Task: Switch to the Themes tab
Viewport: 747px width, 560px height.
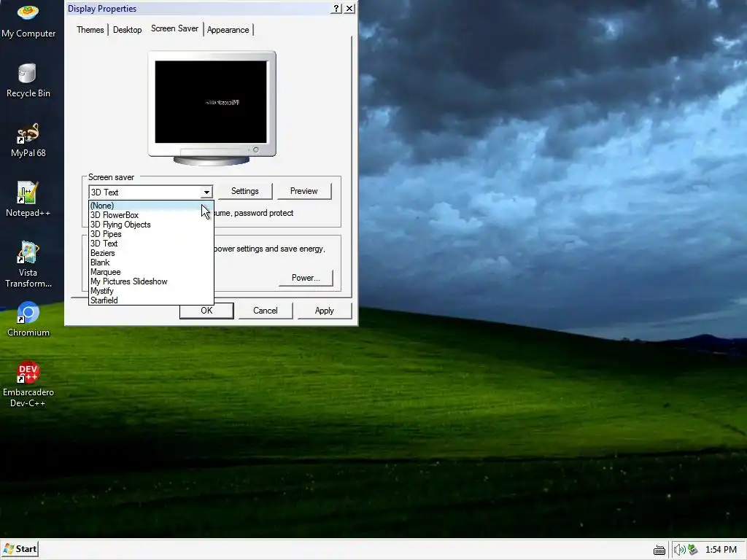Action: pos(90,29)
